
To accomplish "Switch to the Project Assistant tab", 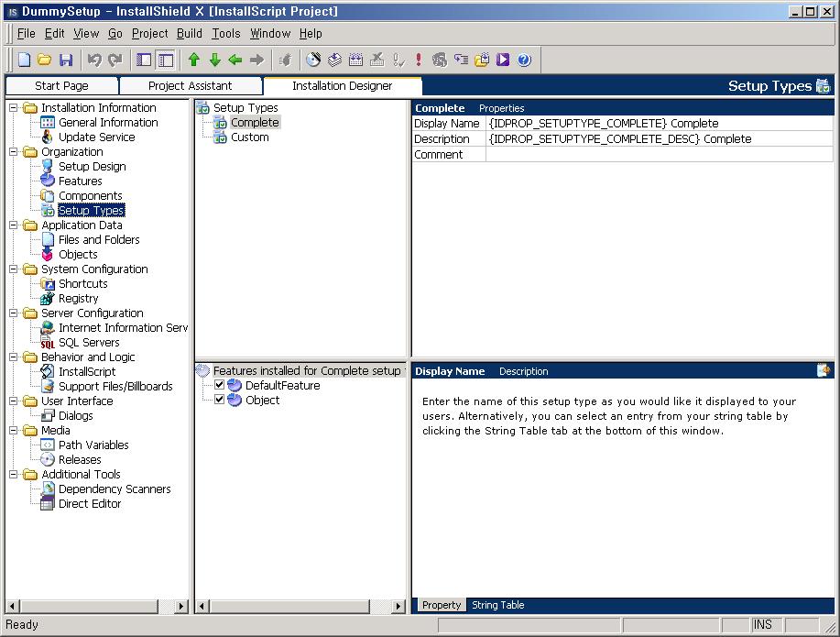I will pos(191,86).
